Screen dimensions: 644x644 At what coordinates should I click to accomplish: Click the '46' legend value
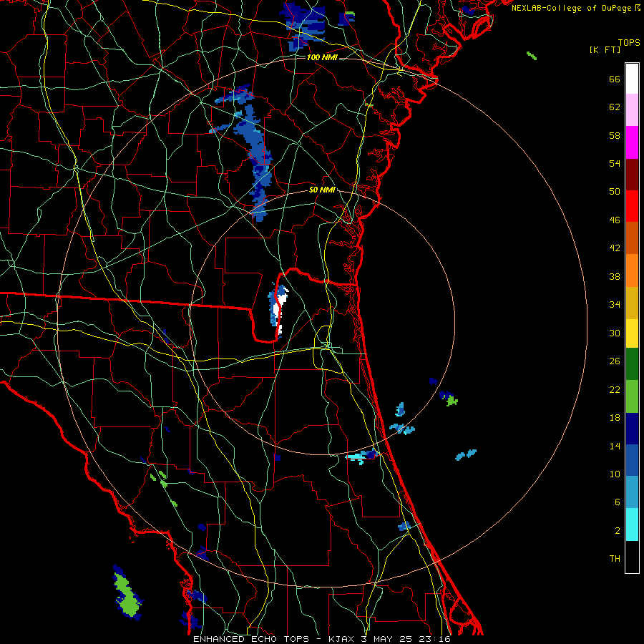[615, 220]
